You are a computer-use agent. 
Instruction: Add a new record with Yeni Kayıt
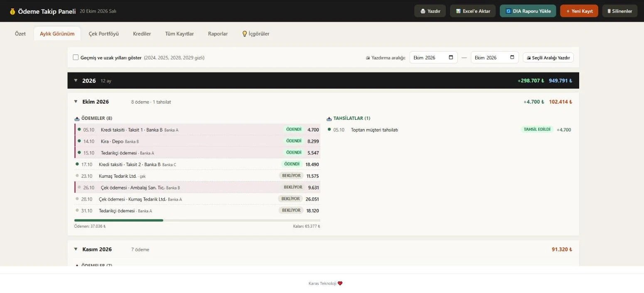pyautogui.click(x=579, y=11)
